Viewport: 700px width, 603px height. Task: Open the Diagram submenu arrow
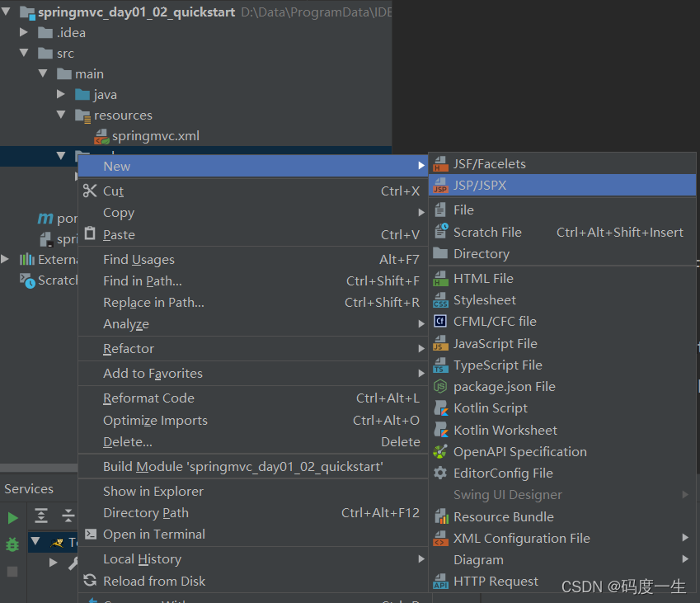(x=685, y=558)
